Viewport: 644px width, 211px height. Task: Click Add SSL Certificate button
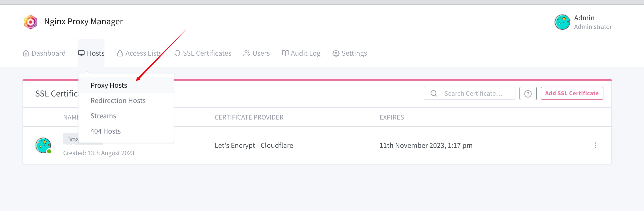coord(572,93)
